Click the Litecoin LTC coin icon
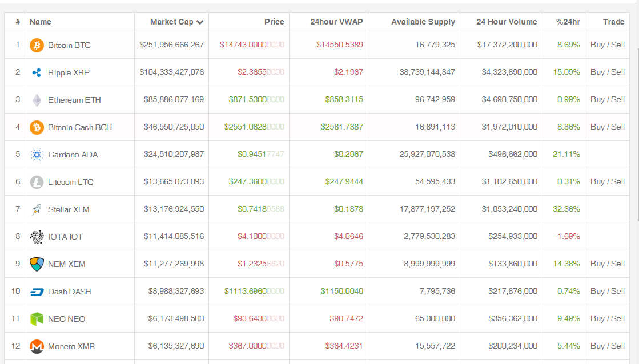639x364 pixels. (37, 182)
